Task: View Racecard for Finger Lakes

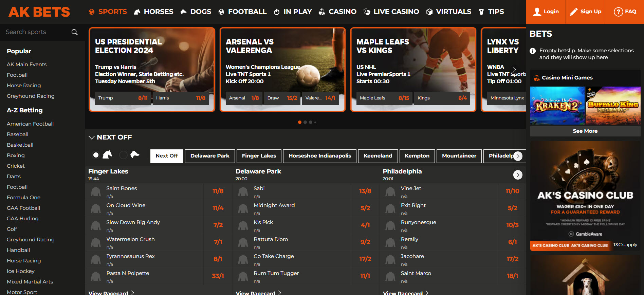Action: 111,293
